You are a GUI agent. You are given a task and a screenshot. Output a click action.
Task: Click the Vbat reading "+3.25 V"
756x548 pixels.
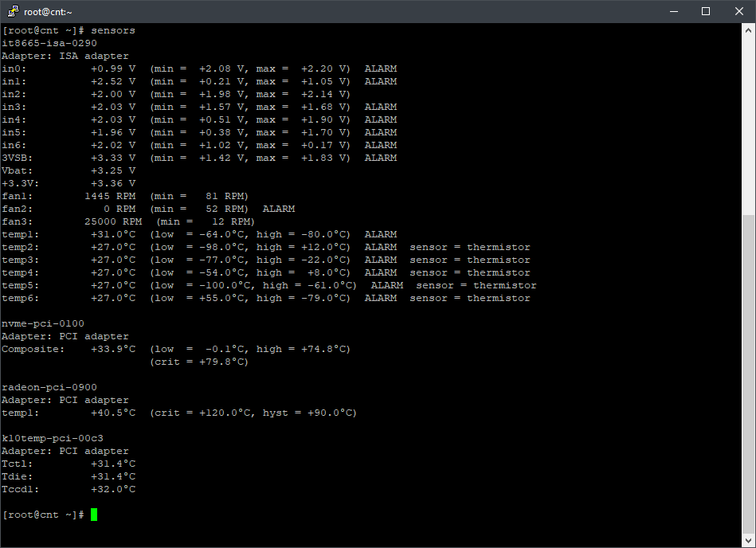point(113,171)
